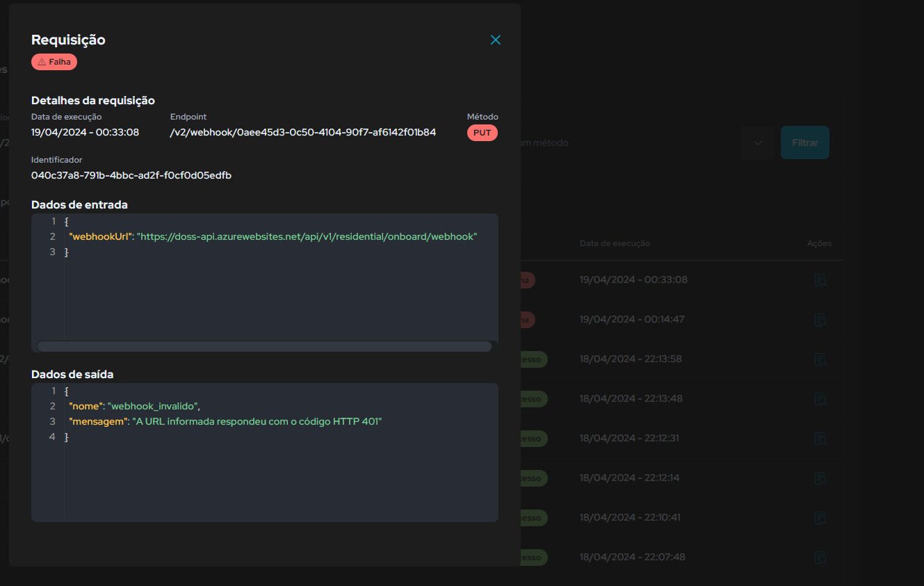Click the "webhook_invalido" value in output
The height and width of the screenshot is (586, 924).
click(153, 406)
